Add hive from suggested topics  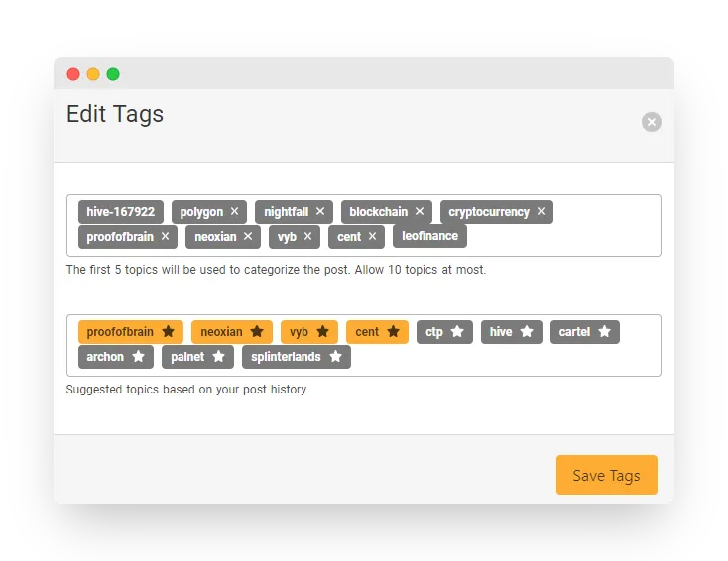pyautogui.click(x=512, y=332)
